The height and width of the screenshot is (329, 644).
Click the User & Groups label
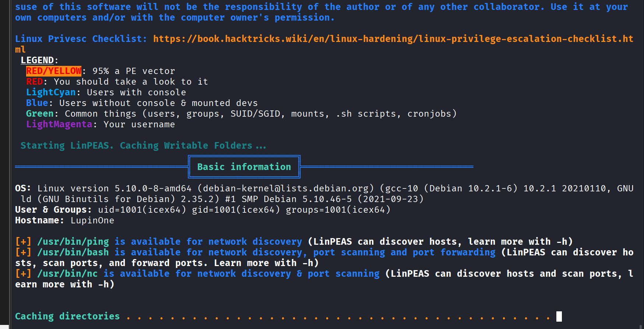point(53,210)
